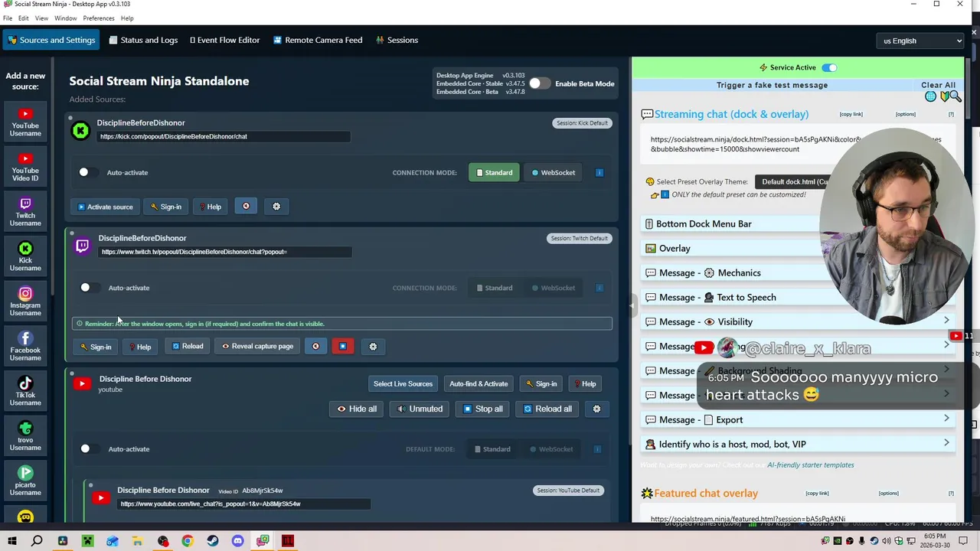Click the magnifier icon under Clear All
Viewport: 980px width, 551px height.
tap(955, 96)
